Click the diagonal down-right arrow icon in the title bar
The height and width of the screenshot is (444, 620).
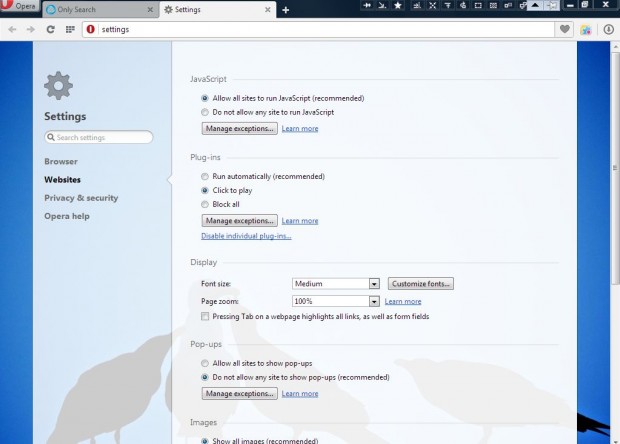382,5
